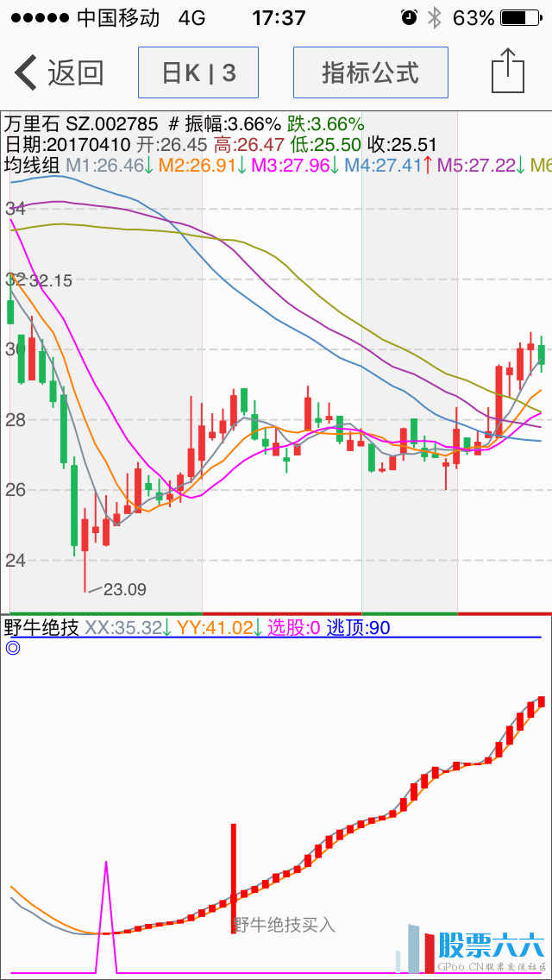Tap the M1:26.46 moving average value
This screenshot has width=552, height=980.
pyautogui.click(x=110, y=166)
